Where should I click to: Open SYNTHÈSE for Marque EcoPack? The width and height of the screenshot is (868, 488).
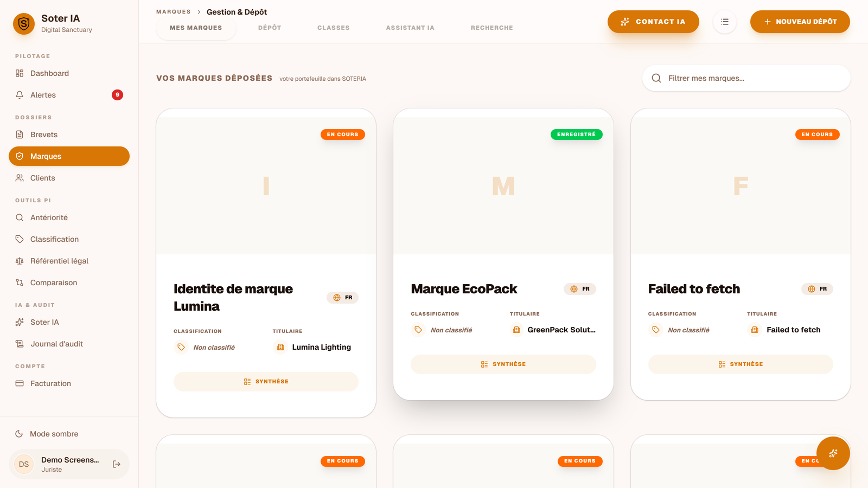click(x=503, y=364)
